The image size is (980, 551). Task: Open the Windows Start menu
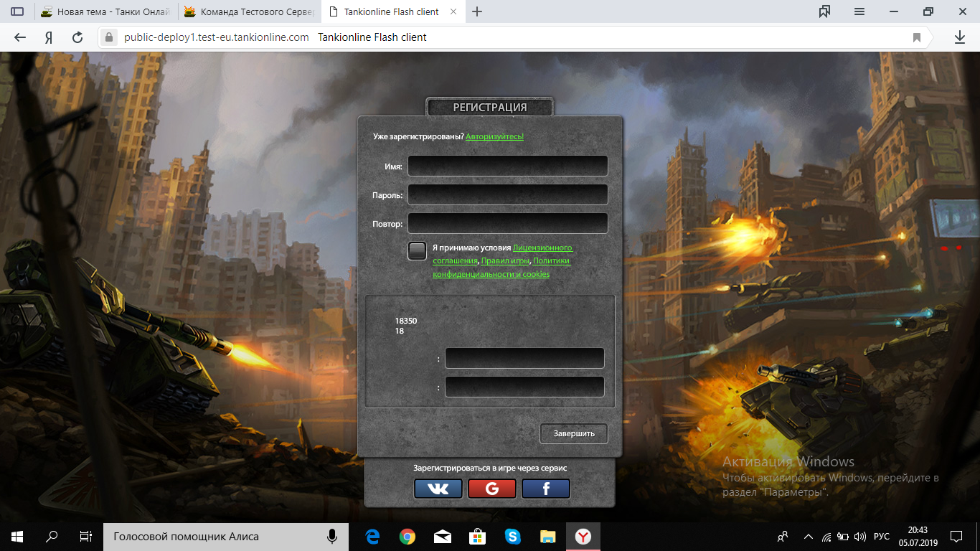click(17, 536)
